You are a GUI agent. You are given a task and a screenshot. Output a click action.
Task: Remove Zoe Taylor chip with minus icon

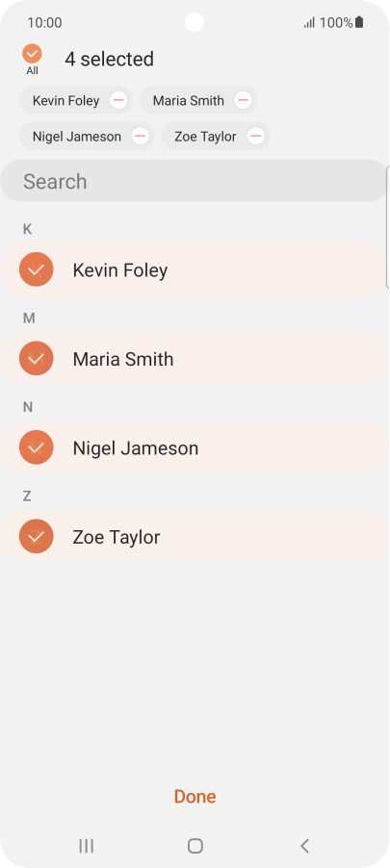point(255,136)
